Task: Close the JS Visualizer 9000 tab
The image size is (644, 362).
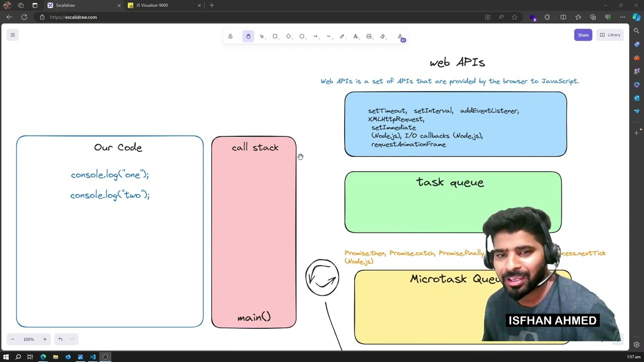Action: [x=199, y=5]
